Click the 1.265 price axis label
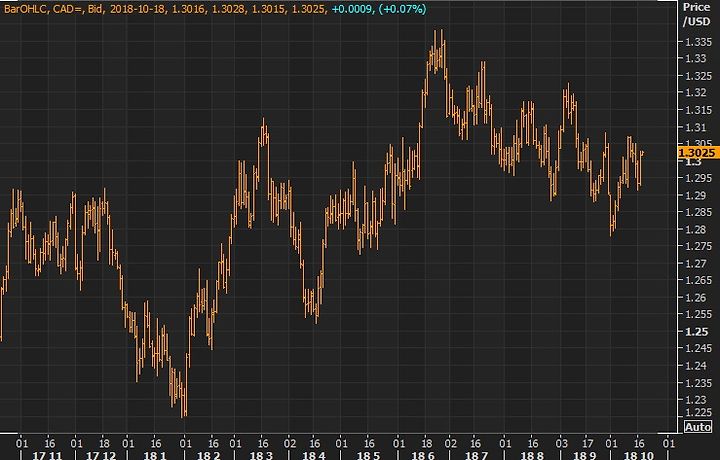The image size is (720, 460). point(697,280)
